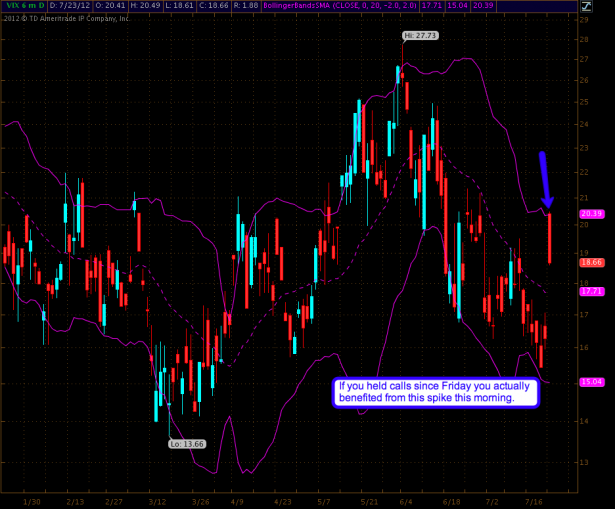The width and height of the screenshot is (615, 509).
Task: Click the 20.39 upper band price tag
Action: [590, 213]
